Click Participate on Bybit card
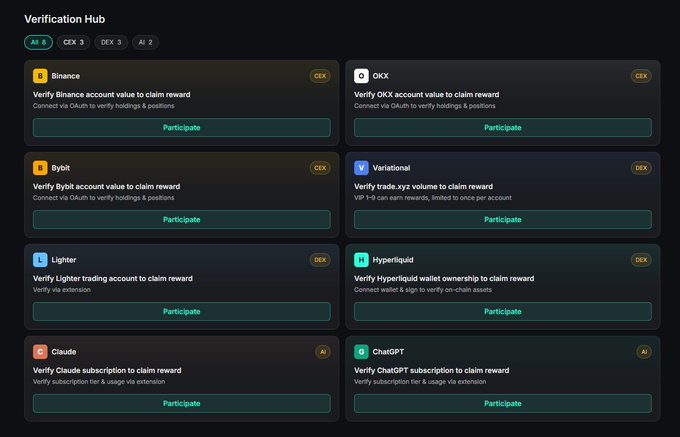Viewport: 680px width, 437px height. 182,219
